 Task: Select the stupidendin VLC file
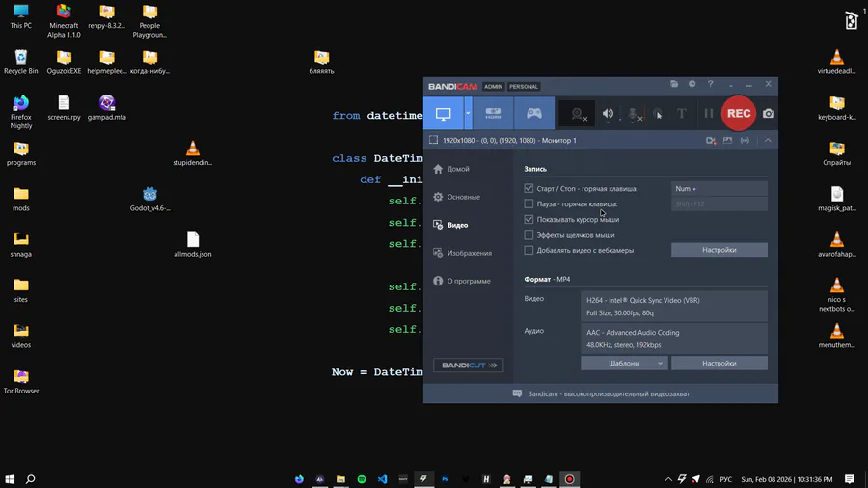coord(193,153)
